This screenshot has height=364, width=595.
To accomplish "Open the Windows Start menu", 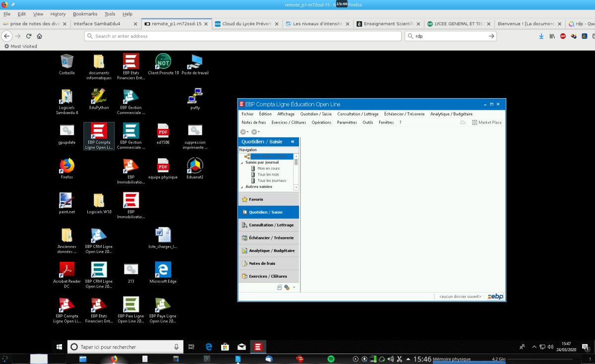I will [x=59, y=347].
